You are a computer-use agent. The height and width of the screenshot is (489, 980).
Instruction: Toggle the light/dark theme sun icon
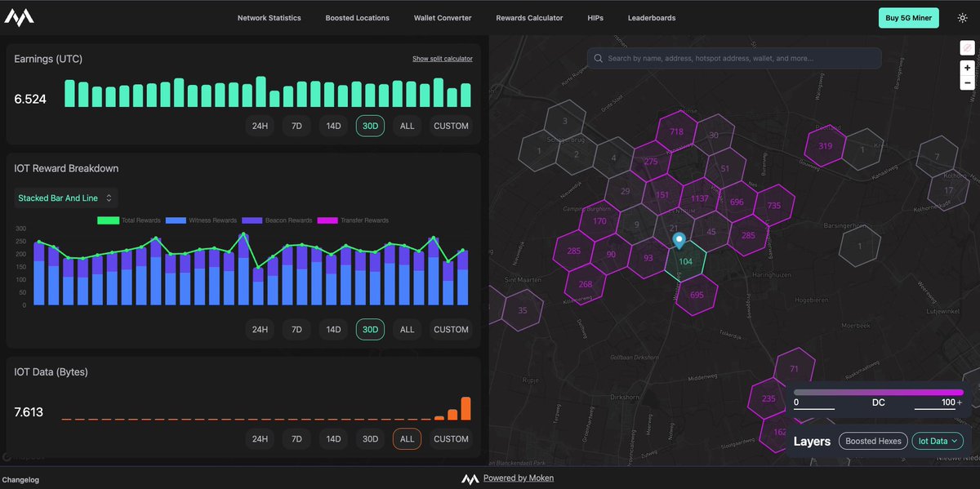pos(963,18)
